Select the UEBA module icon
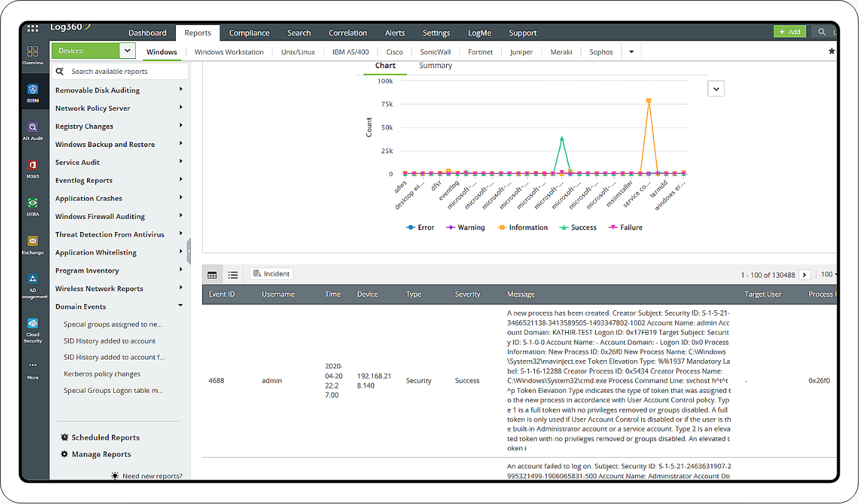The width and height of the screenshot is (859, 504). pyautogui.click(x=33, y=203)
